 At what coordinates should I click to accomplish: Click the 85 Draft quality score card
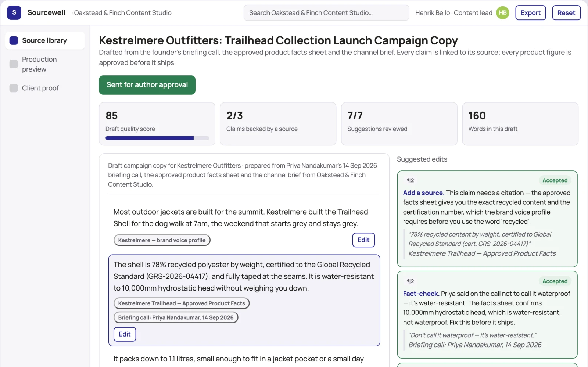(x=157, y=124)
